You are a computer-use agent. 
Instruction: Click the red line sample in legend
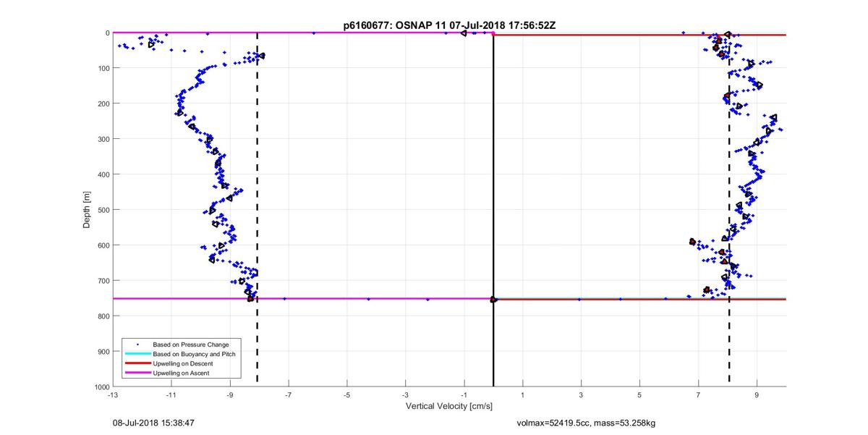[x=137, y=363]
